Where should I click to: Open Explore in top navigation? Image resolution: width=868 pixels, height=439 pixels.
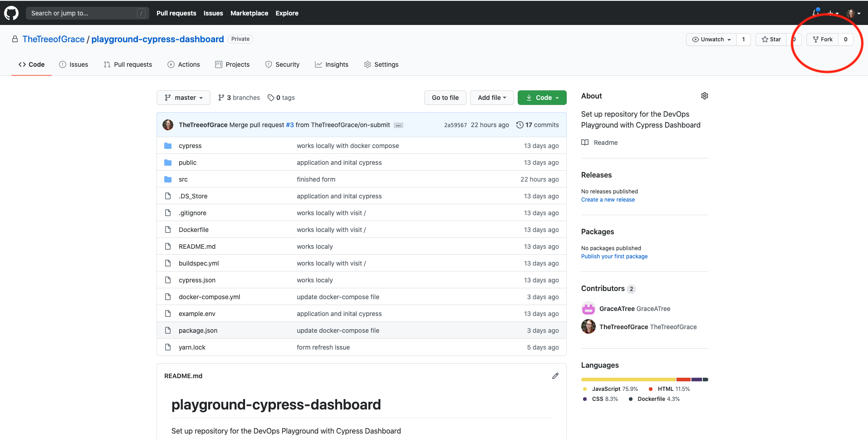pos(287,13)
